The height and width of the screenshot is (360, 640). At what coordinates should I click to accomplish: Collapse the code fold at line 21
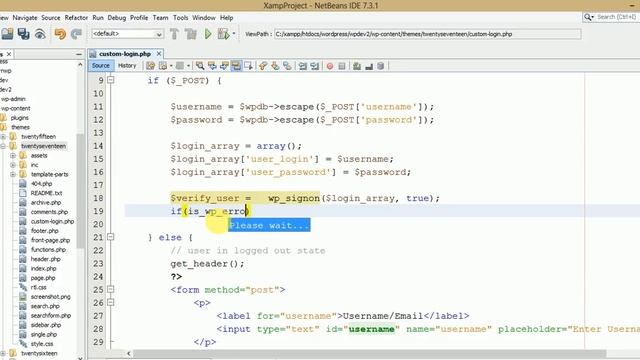(x=111, y=237)
